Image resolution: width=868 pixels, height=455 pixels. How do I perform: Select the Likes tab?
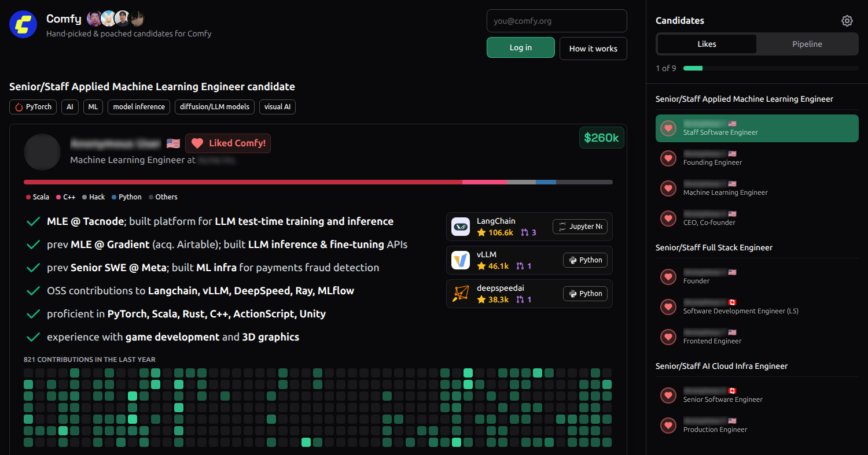pyautogui.click(x=707, y=44)
